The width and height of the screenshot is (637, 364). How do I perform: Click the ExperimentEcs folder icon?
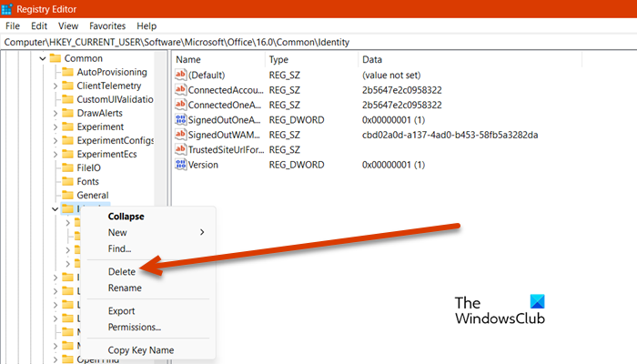67,155
